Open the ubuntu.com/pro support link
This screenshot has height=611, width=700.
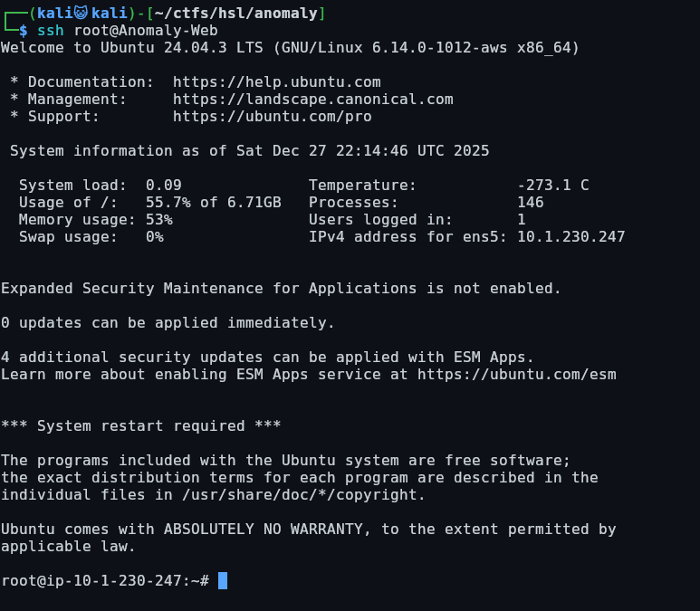(x=272, y=116)
